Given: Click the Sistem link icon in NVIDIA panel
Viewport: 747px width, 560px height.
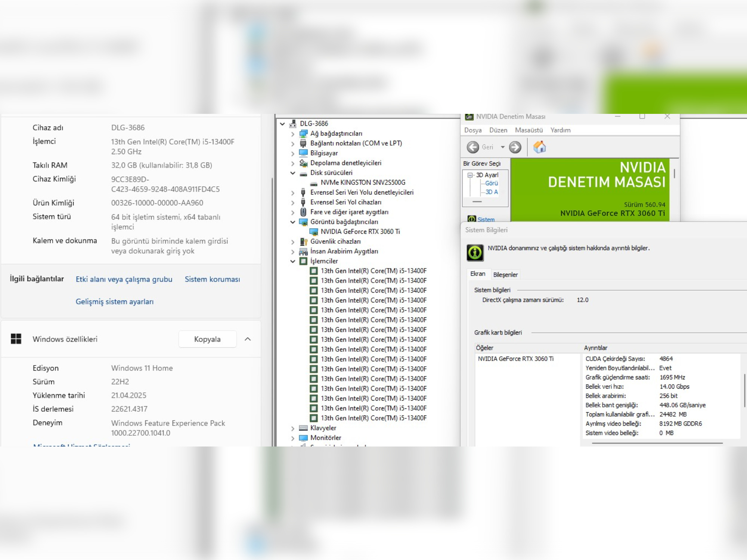Looking at the screenshot, I should click(472, 219).
